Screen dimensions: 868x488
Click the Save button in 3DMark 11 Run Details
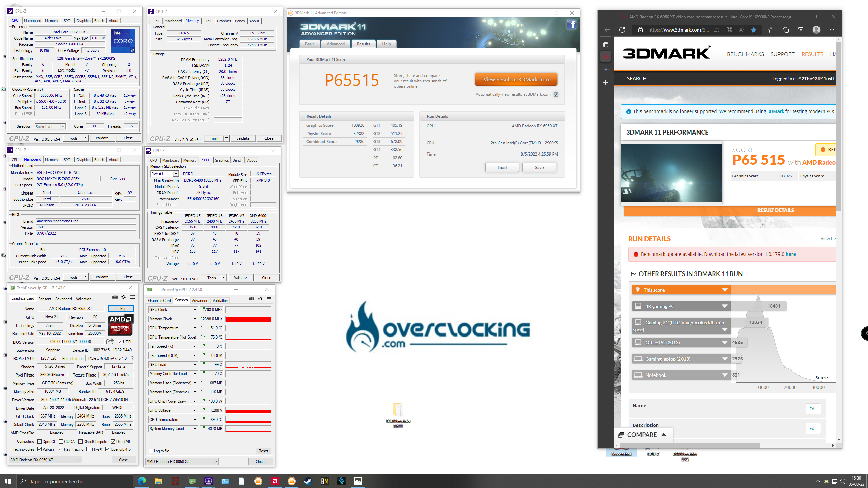(539, 167)
